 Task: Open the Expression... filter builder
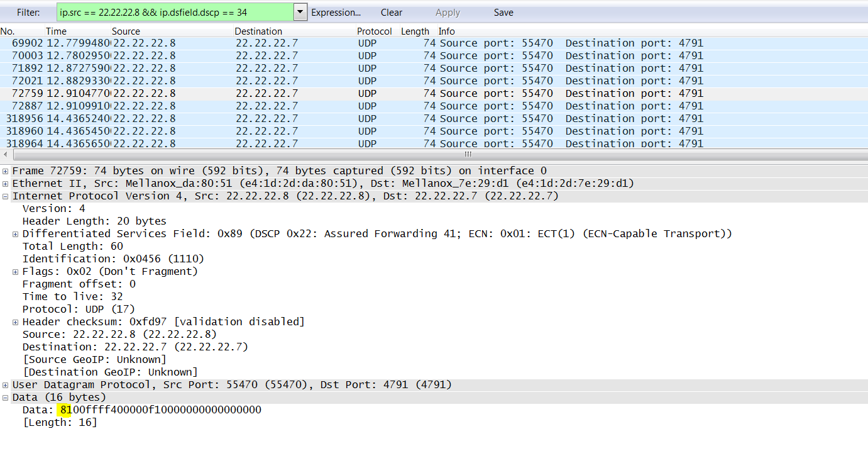click(x=336, y=13)
